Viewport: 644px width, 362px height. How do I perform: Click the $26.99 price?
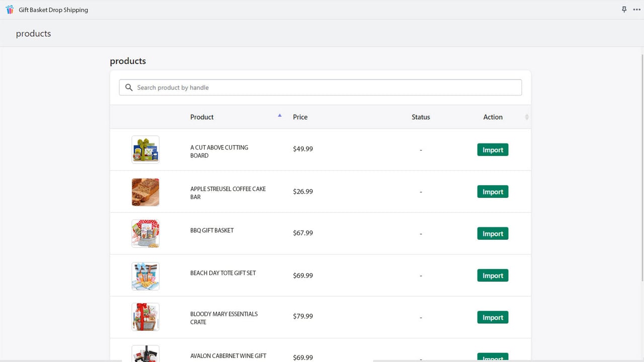[x=303, y=192]
